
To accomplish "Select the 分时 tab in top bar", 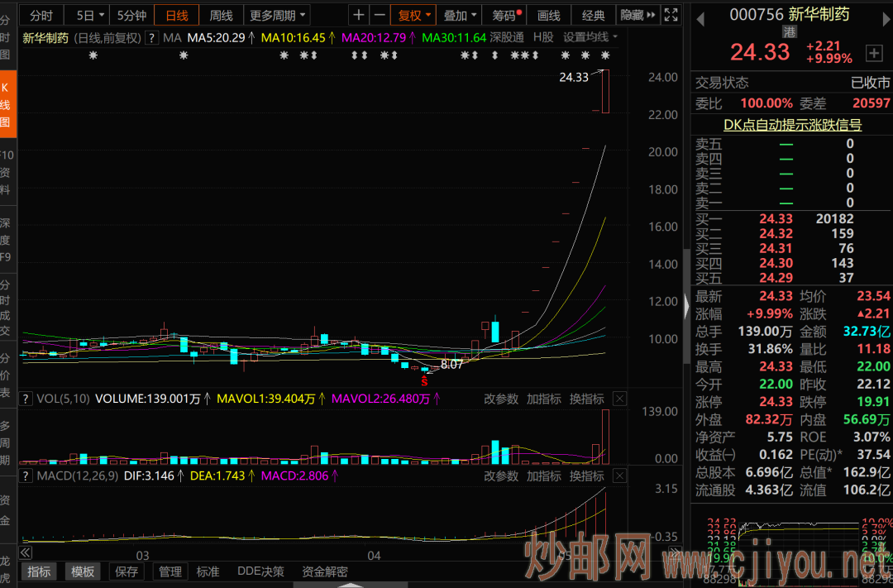I will pos(41,15).
